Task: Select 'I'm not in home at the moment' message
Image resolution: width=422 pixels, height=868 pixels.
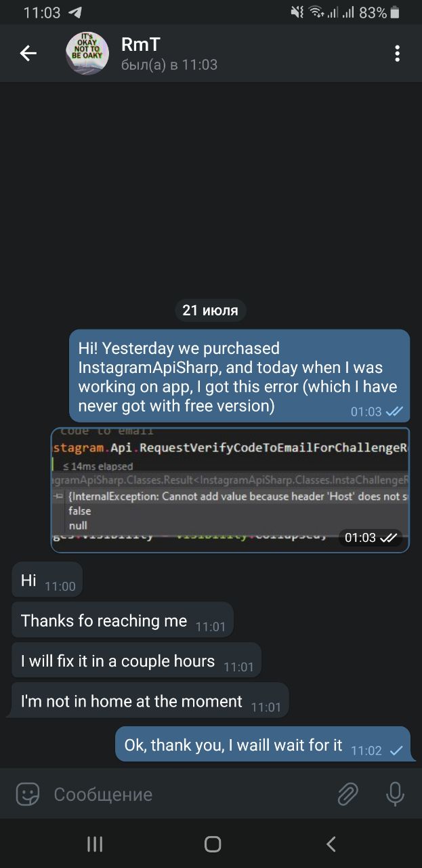Action: 150,701
